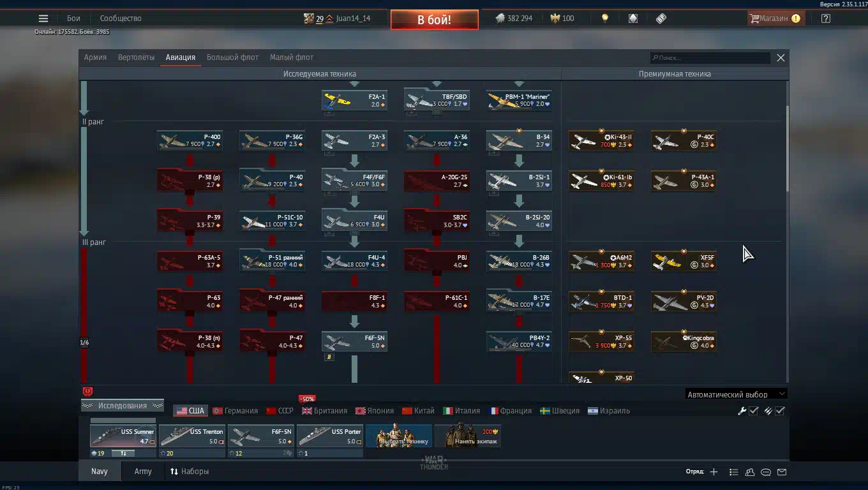The image size is (868, 490).
Task: Click the Поиск search field
Action: (710, 57)
